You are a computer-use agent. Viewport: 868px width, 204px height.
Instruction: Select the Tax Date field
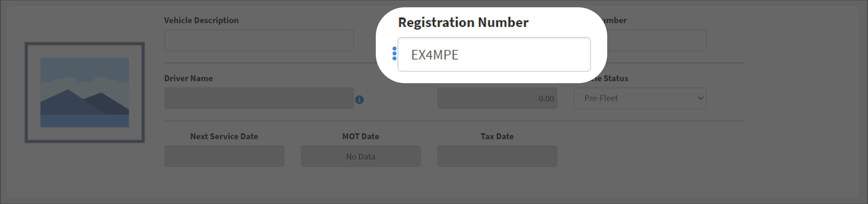(x=497, y=156)
